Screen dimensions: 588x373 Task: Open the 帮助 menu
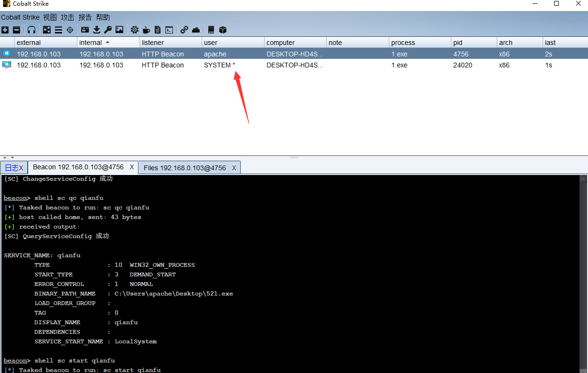[103, 17]
